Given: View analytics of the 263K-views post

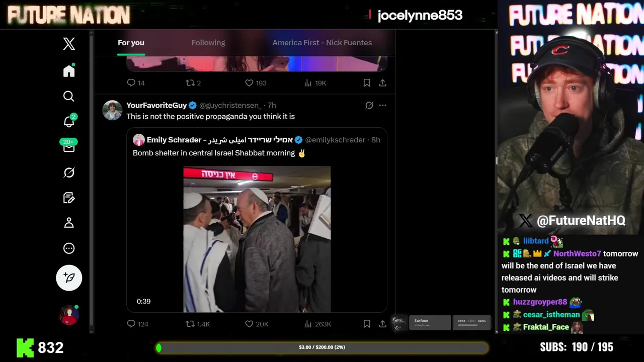Looking at the screenshot, I should [x=317, y=324].
